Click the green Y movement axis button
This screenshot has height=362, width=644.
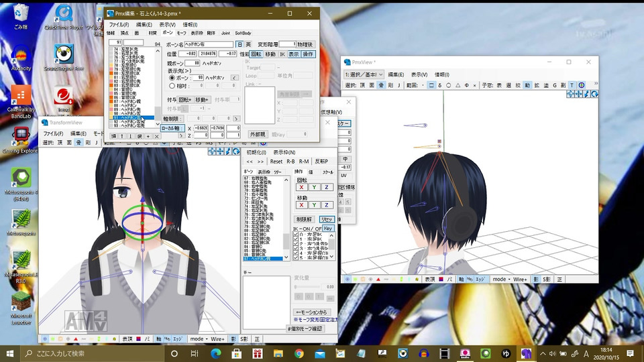click(314, 205)
